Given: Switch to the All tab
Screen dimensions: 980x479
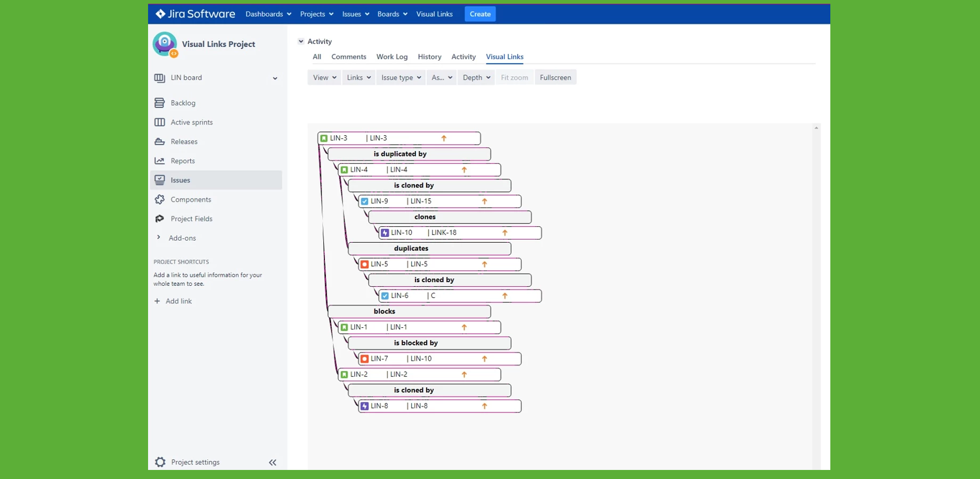Looking at the screenshot, I should tap(317, 57).
